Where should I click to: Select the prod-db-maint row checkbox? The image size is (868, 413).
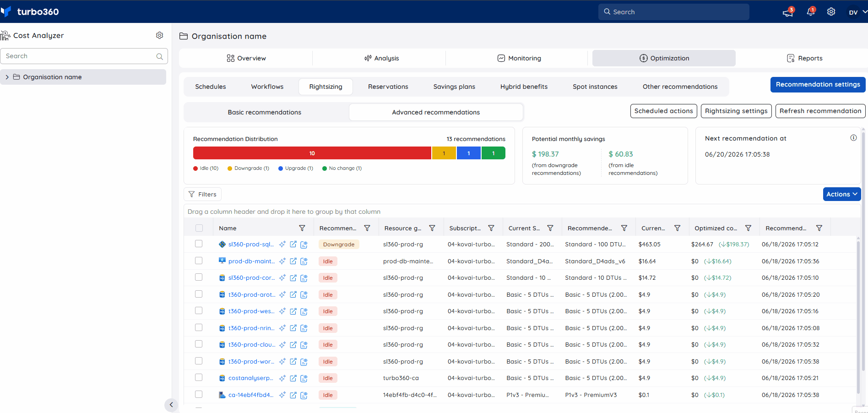click(199, 261)
